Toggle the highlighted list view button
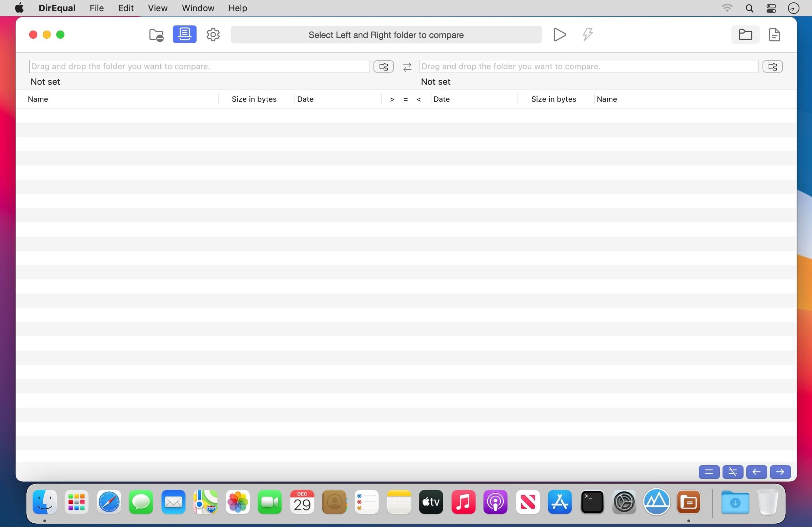 pos(184,35)
